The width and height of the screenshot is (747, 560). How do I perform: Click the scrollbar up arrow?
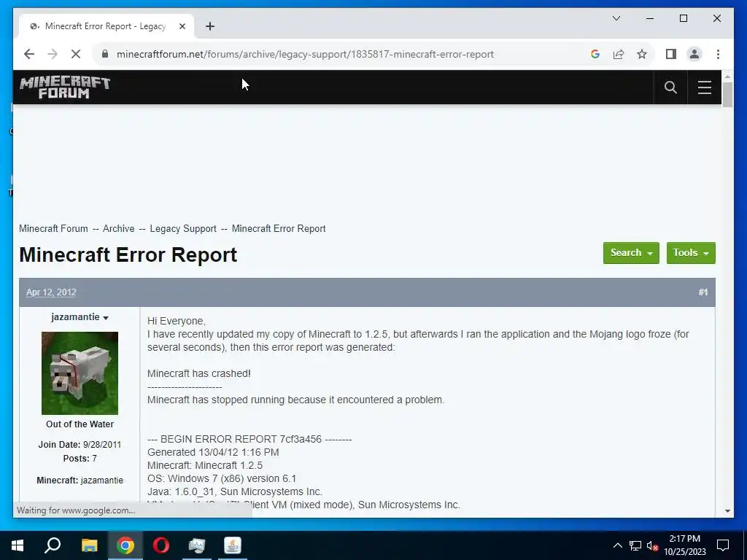(727, 76)
